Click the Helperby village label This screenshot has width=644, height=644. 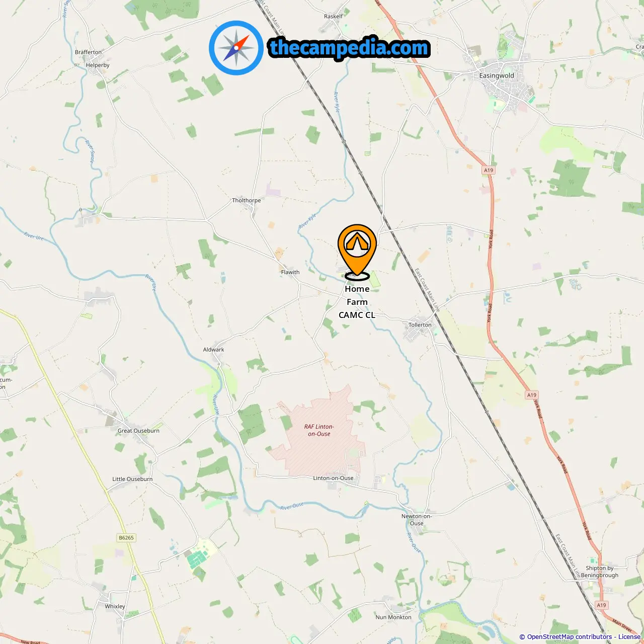tap(98, 65)
